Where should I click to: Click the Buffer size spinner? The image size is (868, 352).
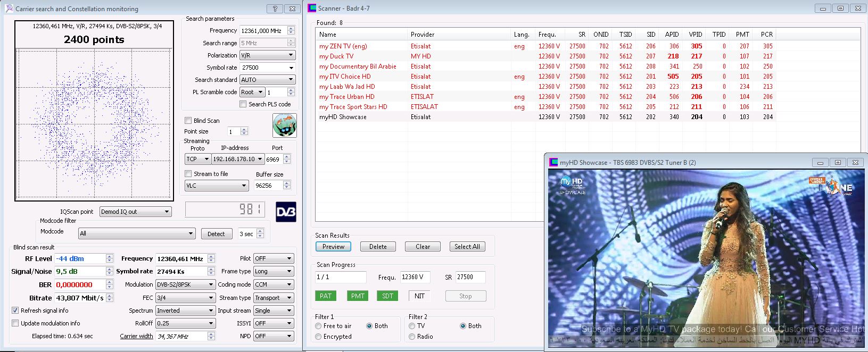287,186
